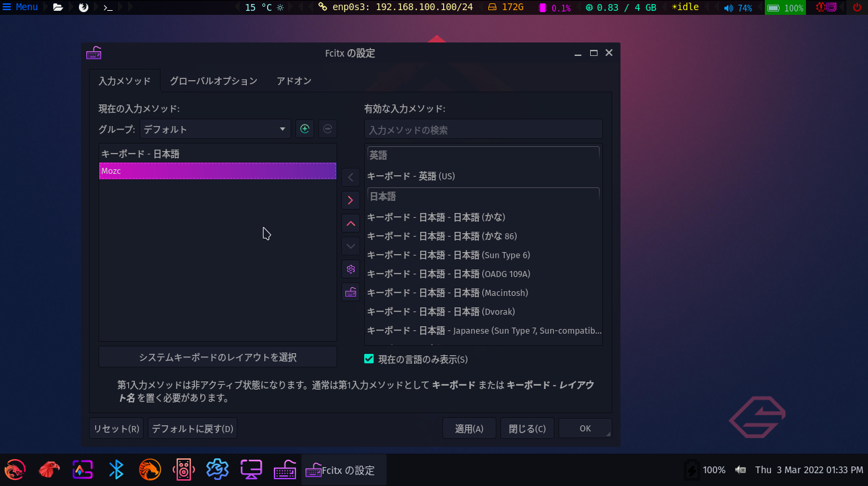Image resolution: width=868 pixels, height=486 pixels.
Task: Open the browser icon in top panel
Action: click(x=83, y=7)
